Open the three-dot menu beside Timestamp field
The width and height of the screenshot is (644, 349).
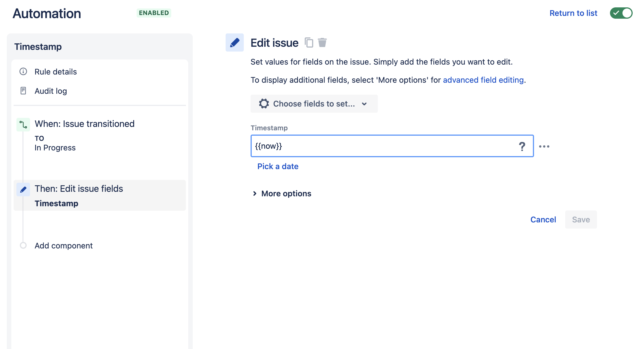[x=544, y=146]
